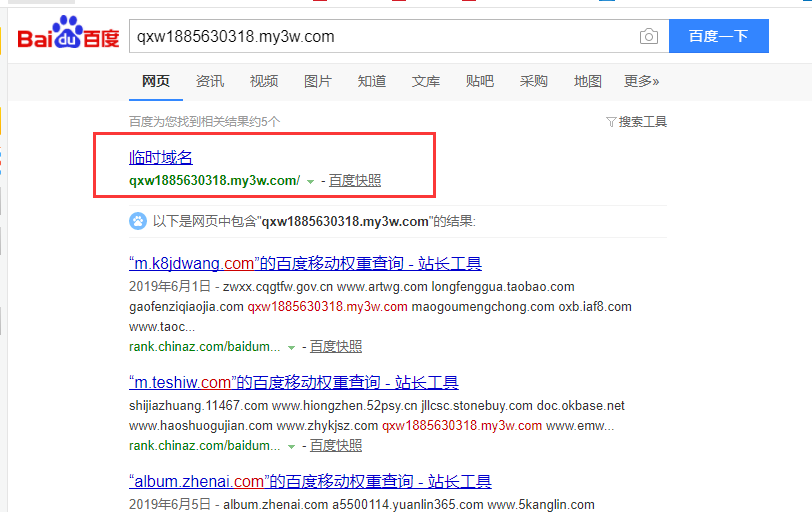
Task: Open the m.k8jdwang.com 百度移动权重查询 result
Action: [306, 264]
